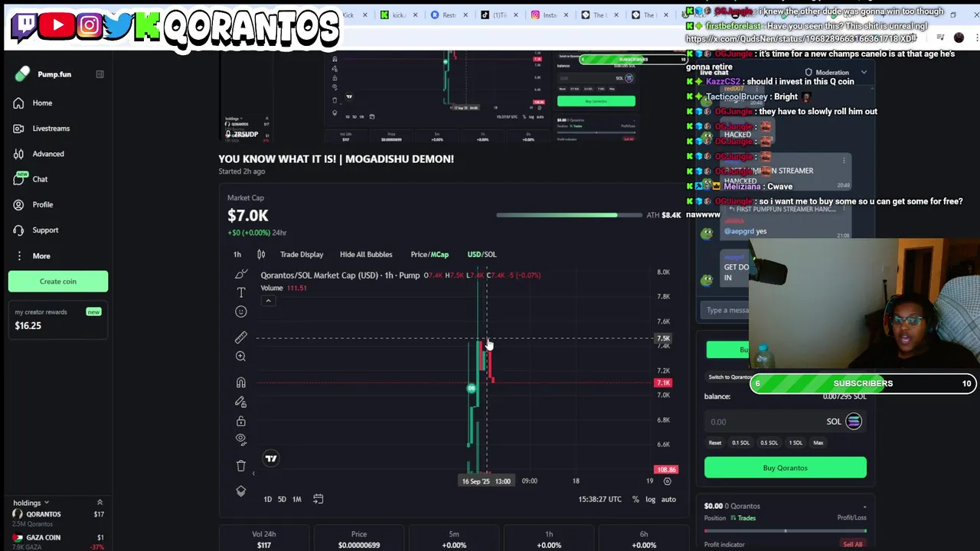Collapse the holdings list
The image size is (980, 551).
tap(100, 503)
